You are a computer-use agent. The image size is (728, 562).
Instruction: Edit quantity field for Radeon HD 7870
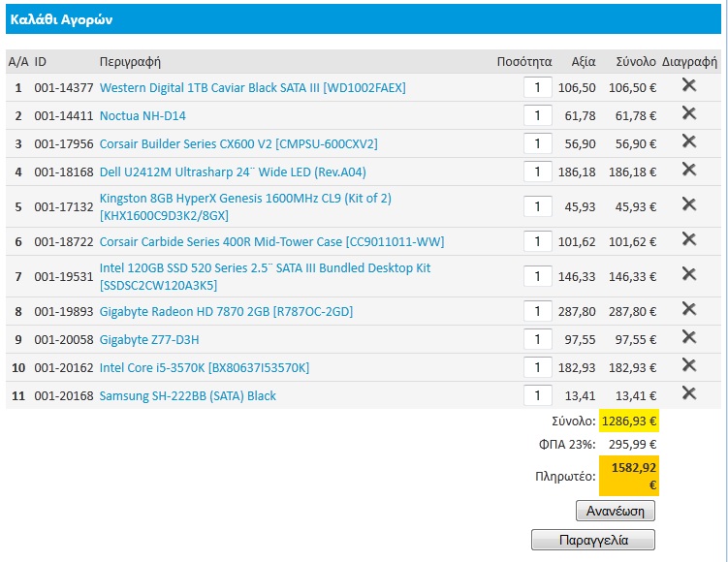click(538, 311)
